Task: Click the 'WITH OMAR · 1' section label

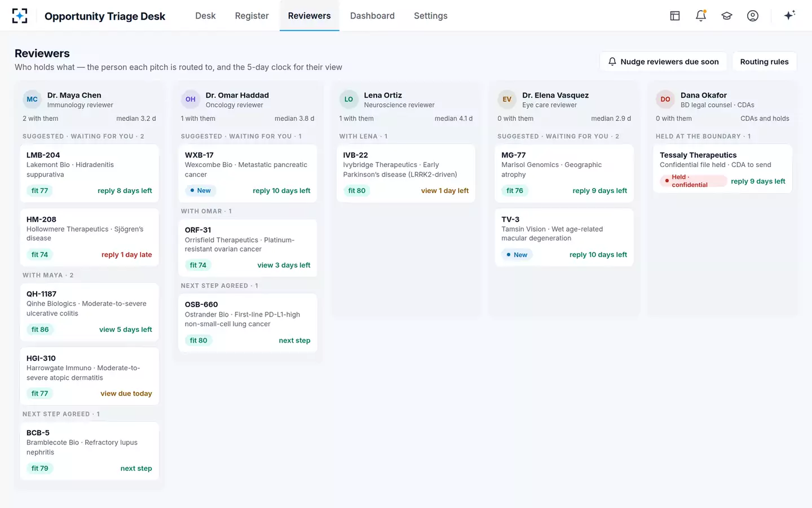Action: [x=206, y=211]
